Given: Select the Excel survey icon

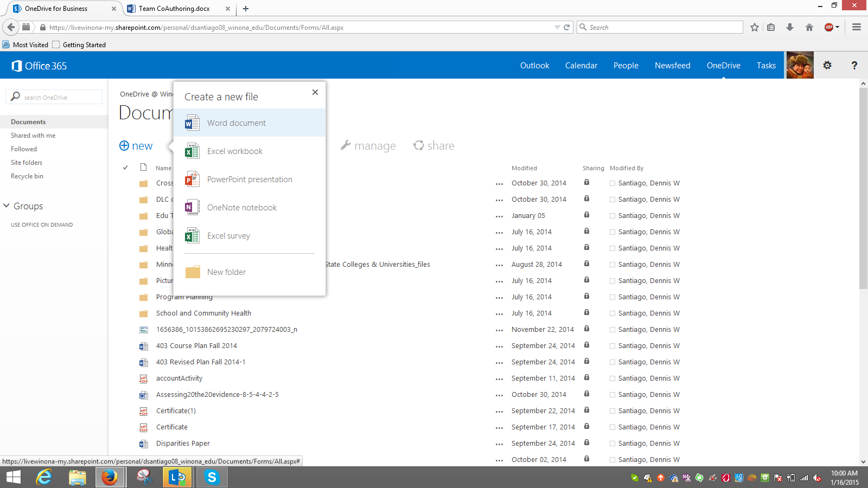Looking at the screenshot, I should click(192, 236).
